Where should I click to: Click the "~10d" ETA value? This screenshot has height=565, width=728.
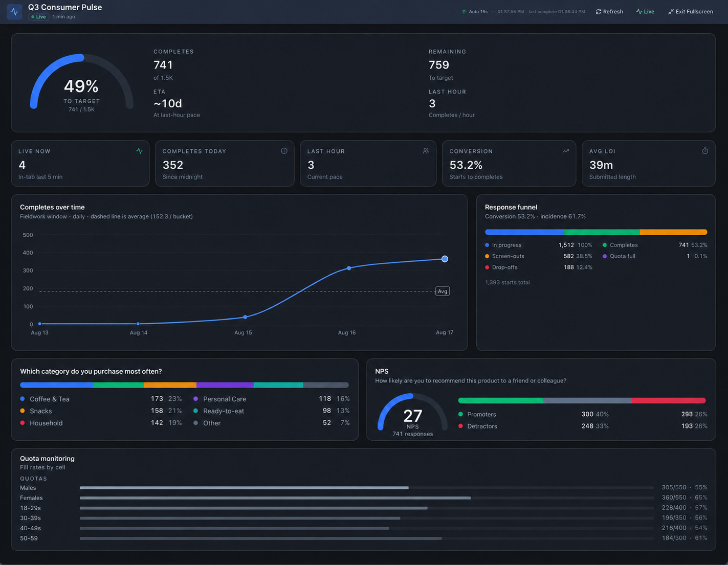[x=168, y=104]
